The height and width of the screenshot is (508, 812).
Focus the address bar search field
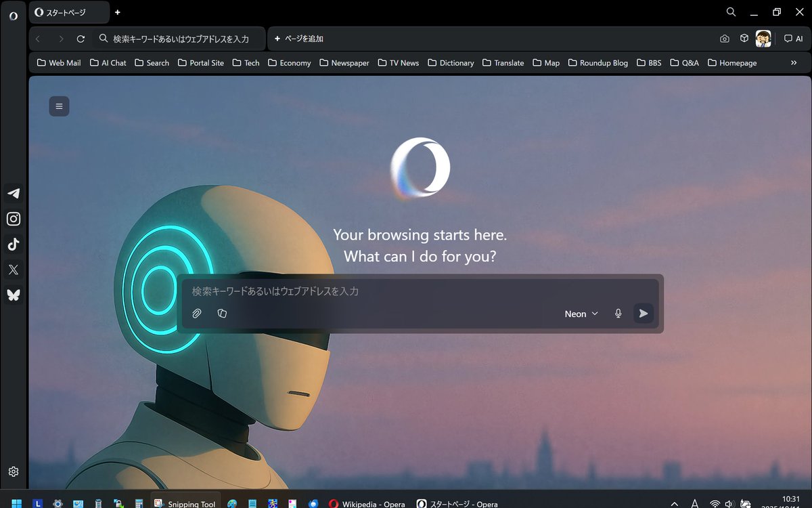(179, 39)
